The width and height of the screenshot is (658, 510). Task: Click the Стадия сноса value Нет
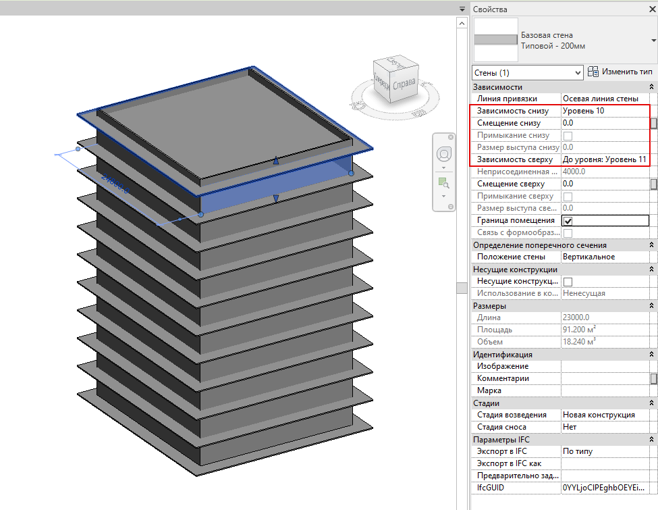coord(605,427)
